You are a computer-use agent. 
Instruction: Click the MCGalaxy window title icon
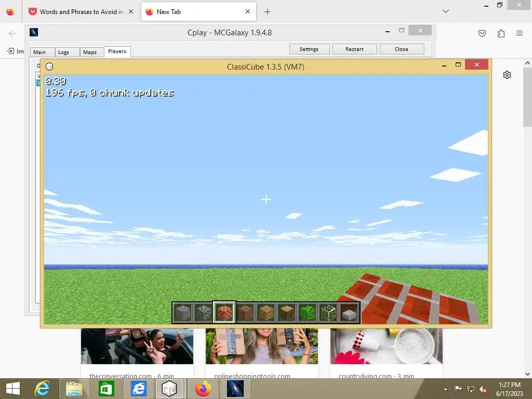tap(34, 32)
